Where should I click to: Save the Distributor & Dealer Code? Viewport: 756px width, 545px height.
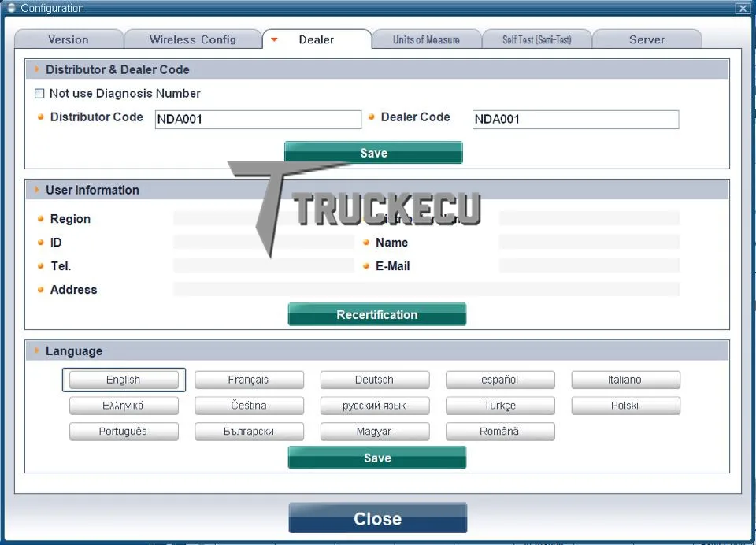click(373, 153)
